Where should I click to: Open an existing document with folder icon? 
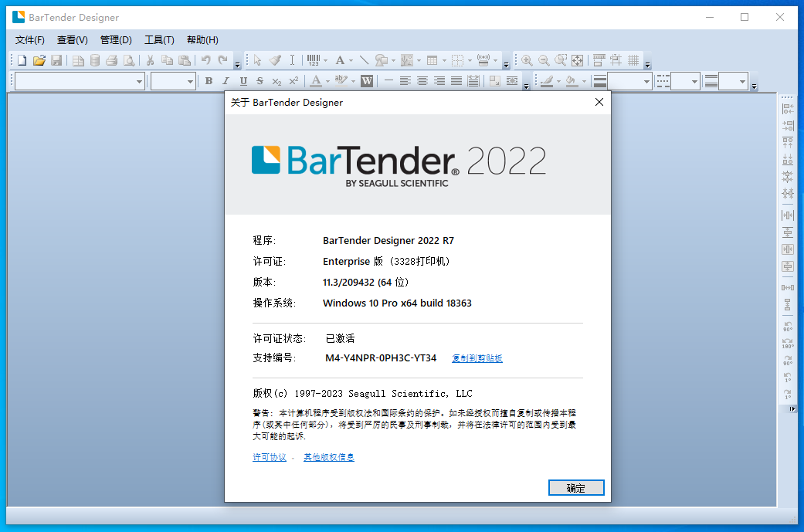click(x=39, y=60)
